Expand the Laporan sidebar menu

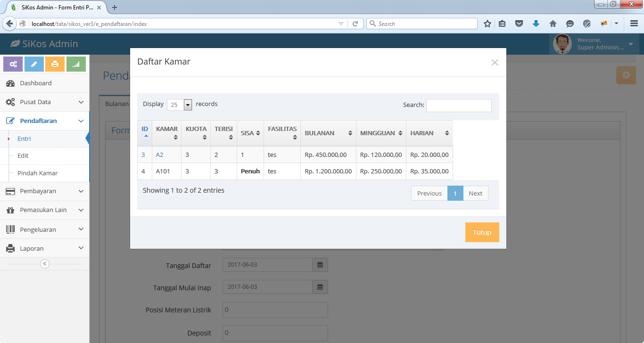point(45,248)
